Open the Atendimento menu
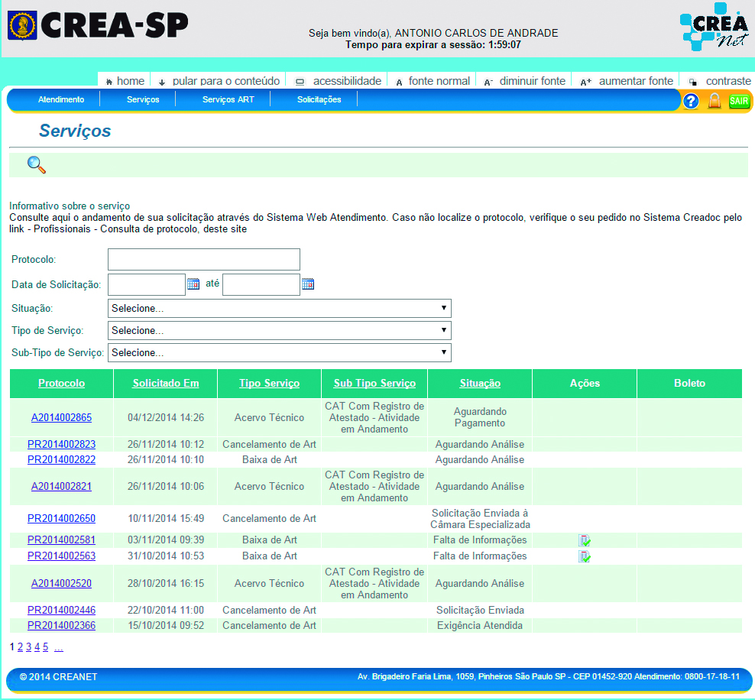 [x=61, y=99]
